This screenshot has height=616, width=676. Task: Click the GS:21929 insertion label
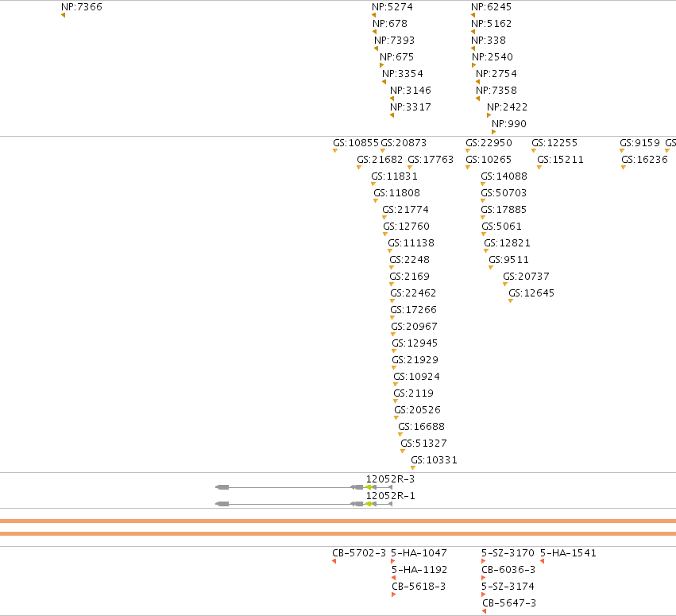point(415,360)
